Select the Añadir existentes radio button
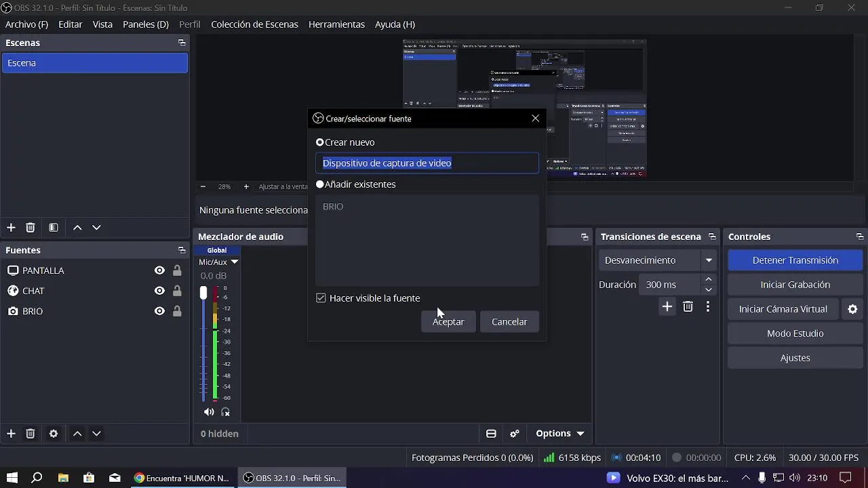The height and width of the screenshot is (488, 868). 320,184
